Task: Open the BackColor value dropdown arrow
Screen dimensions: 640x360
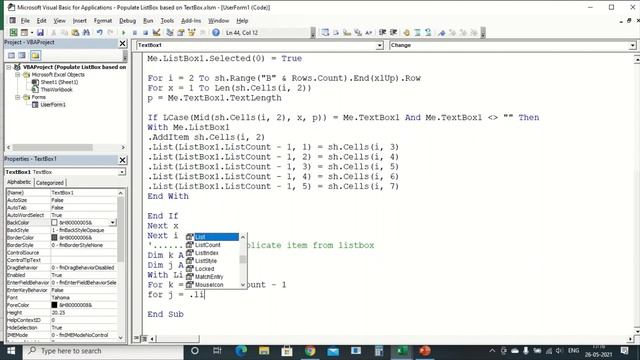Action: click(x=112, y=222)
